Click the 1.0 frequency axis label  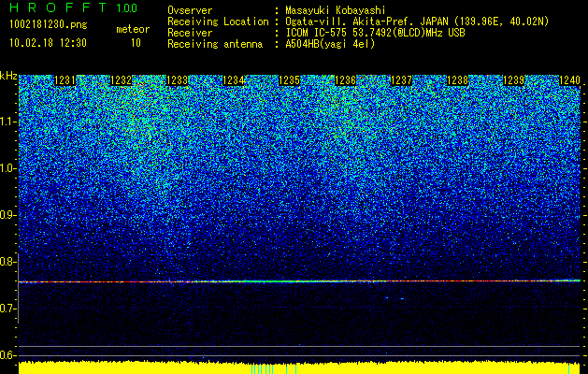pos(7,168)
